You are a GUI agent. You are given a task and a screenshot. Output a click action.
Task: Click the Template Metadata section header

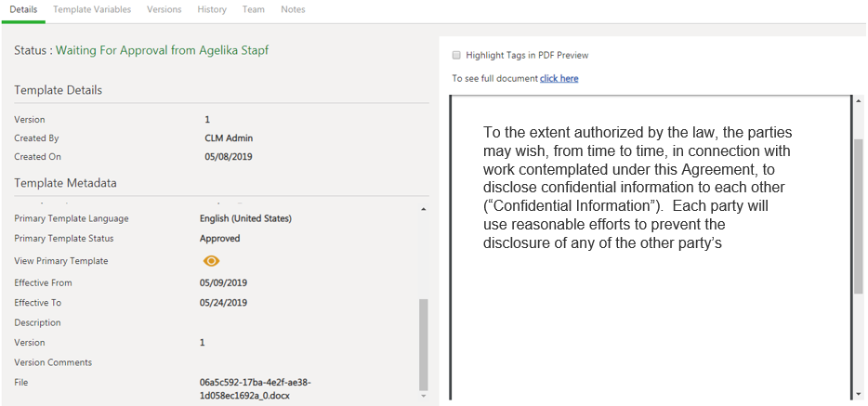65,183
